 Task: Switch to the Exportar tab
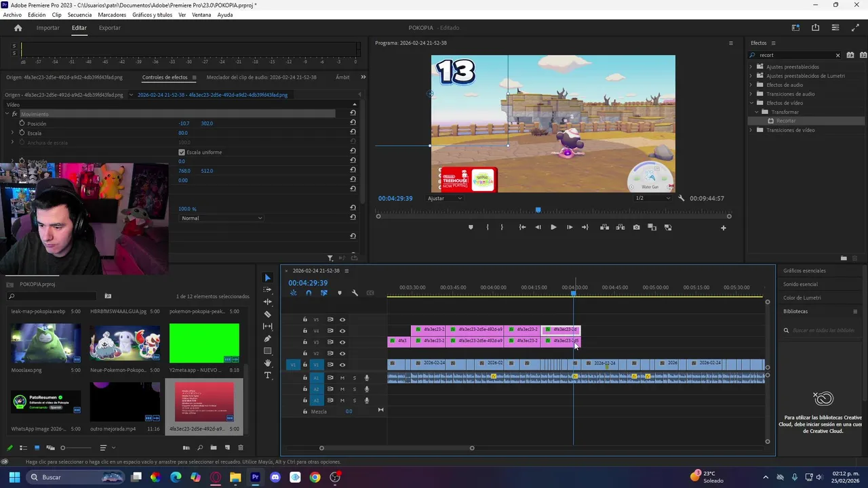tap(109, 28)
